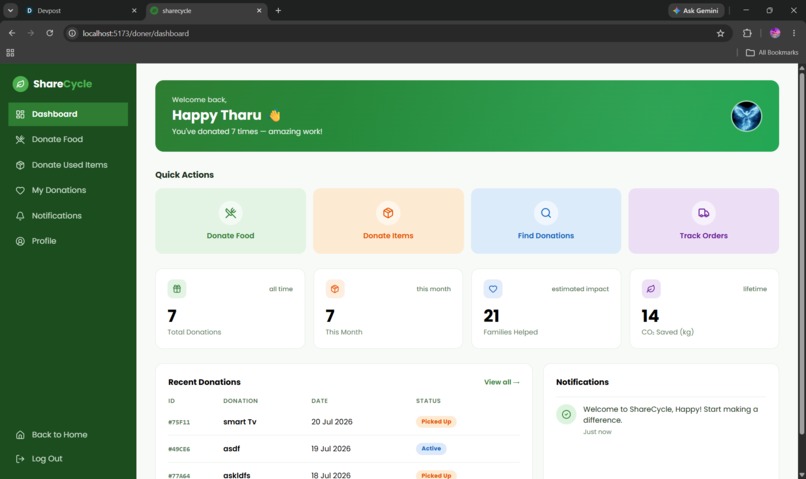The width and height of the screenshot is (806, 479).
Task: Expand the tab search dropdown arrow
Action: [10, 10]
